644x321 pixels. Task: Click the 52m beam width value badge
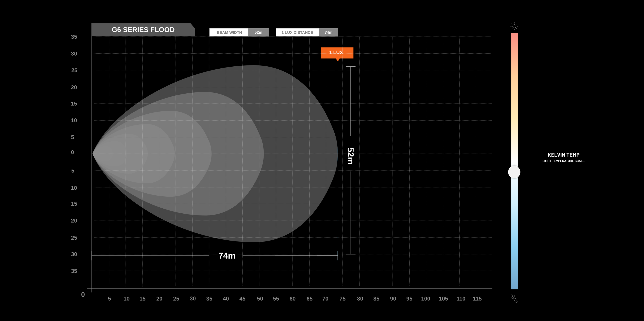(258, 32)
